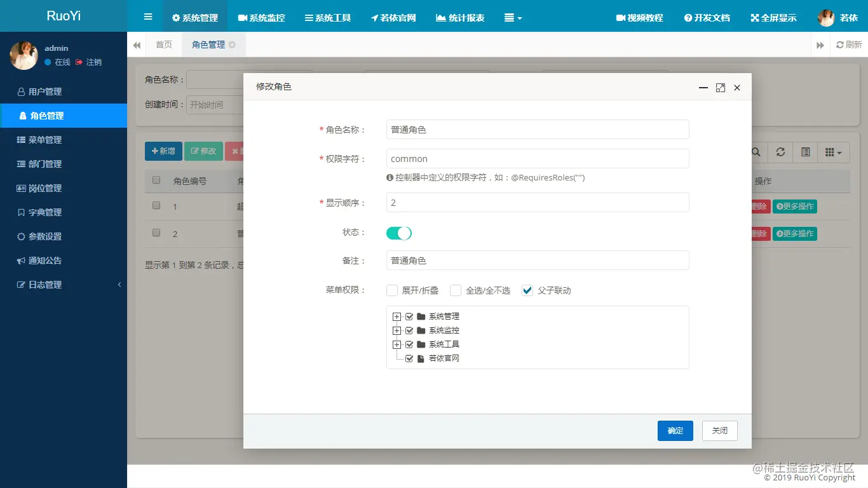Viewport: 868px width, 488px height.
Task: Open 字典管理 in the sidebar
Action: click(64, 212)
